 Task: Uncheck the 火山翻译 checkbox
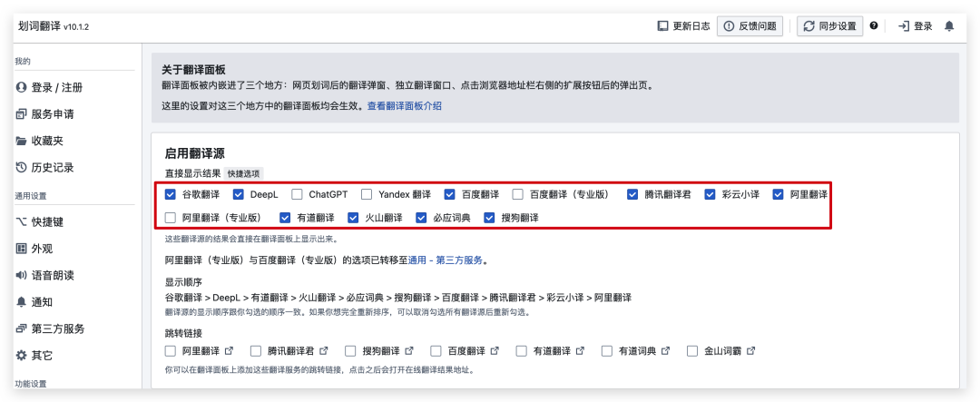(353, 218)
